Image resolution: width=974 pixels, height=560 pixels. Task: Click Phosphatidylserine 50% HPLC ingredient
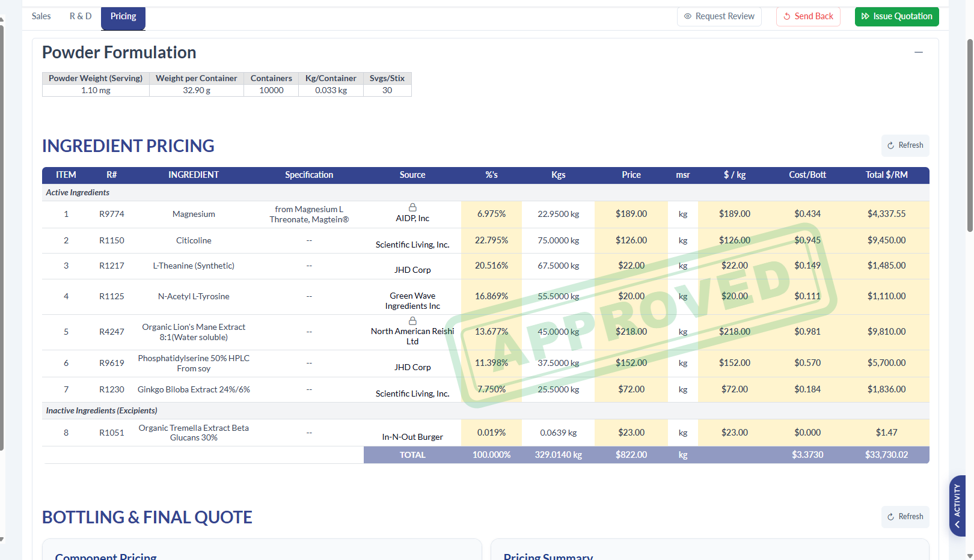(x=194, y=363)
